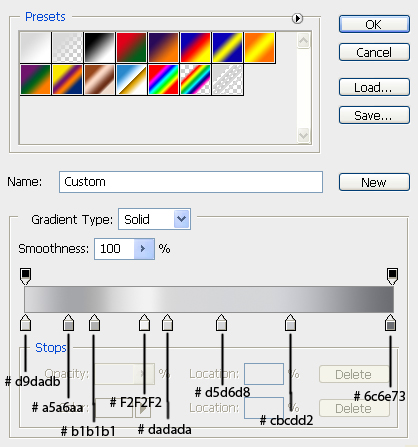Select the 6c6e73 color stop
Image resolution: width=418 pixels, height=447 pixels.
(x=390, y=322)
